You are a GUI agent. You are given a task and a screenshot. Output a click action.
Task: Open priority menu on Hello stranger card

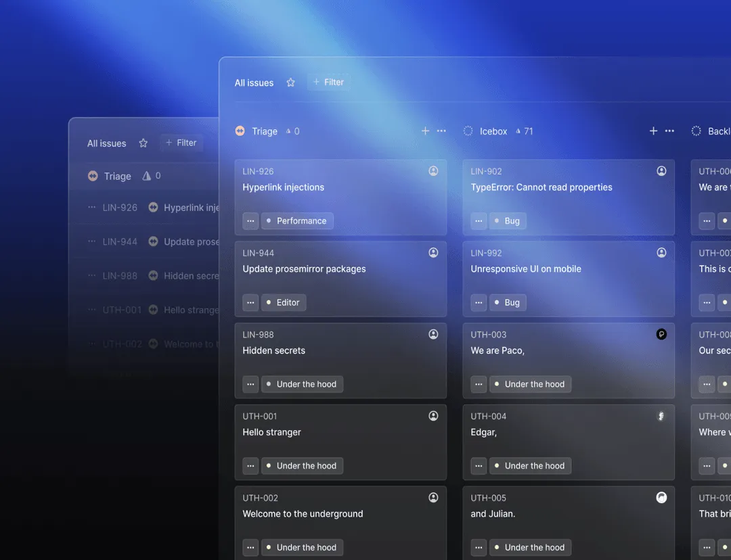[250, 466]
